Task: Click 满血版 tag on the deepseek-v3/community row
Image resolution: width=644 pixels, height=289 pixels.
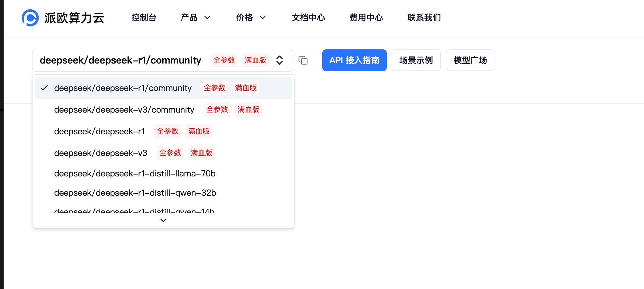Action: 249,110
